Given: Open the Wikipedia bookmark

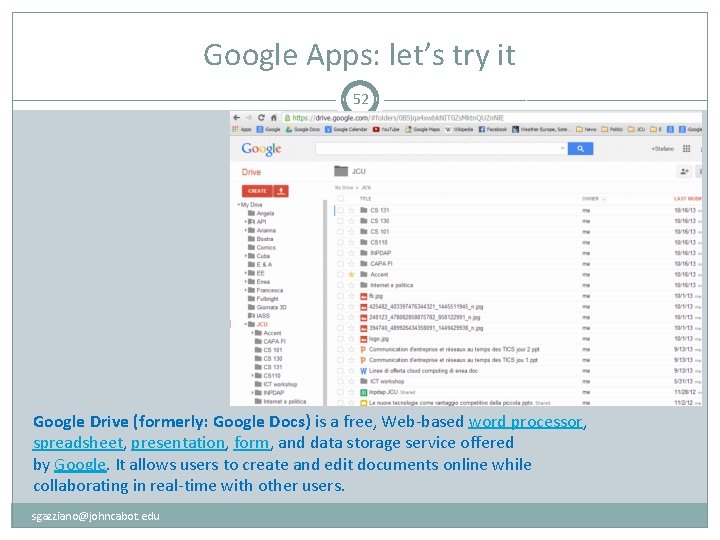Looking at the screenshot, I should coord(459,129).
